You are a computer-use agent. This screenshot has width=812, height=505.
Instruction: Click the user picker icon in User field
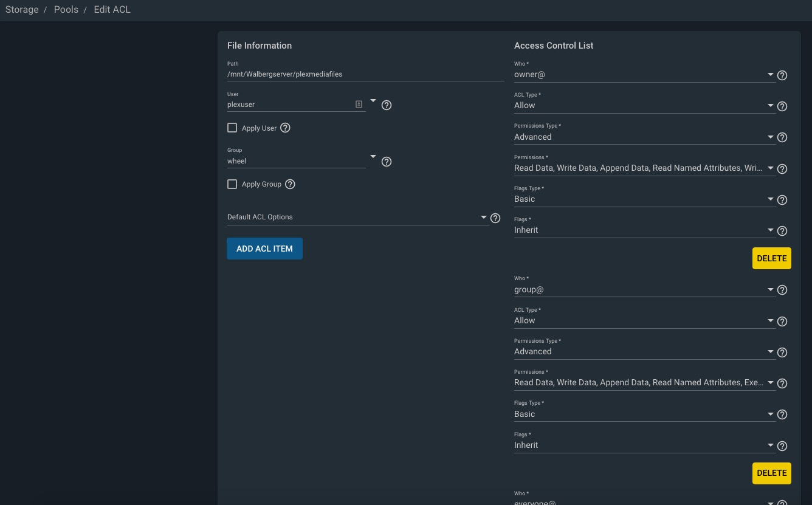click(x=359, y=105)
